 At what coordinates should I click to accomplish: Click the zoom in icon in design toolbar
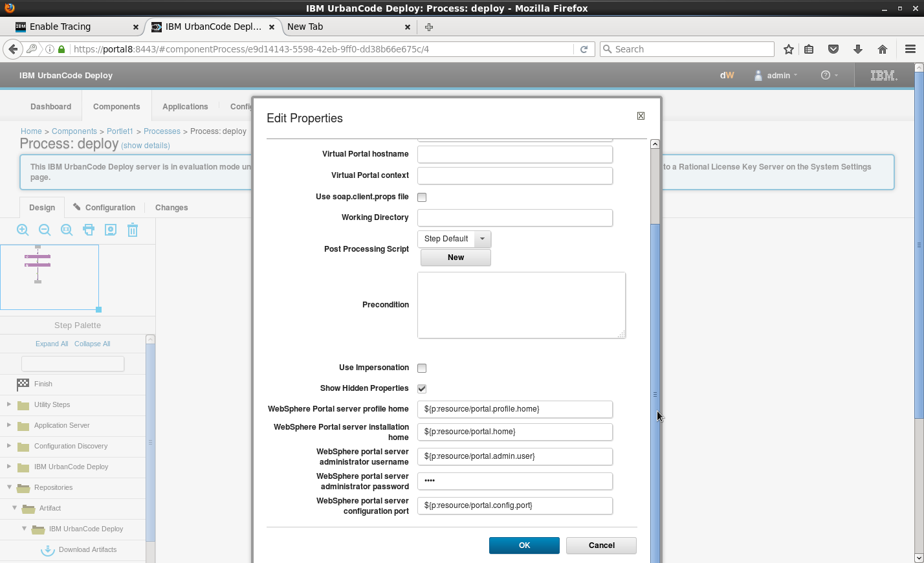pos(23,230)
